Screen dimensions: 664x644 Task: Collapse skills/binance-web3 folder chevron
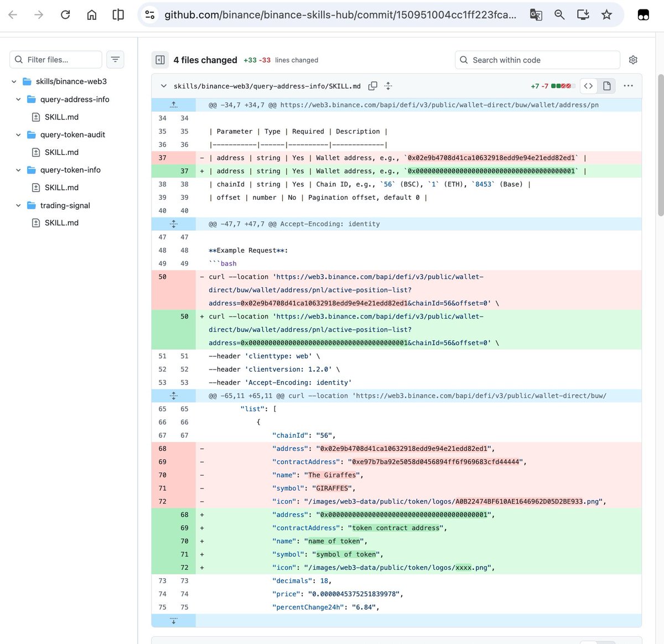(14, 81)
